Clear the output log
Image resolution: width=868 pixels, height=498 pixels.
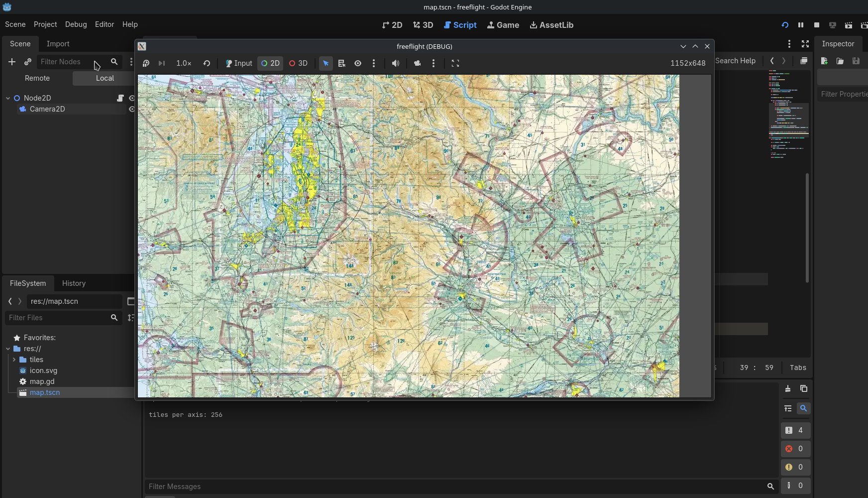787,388
